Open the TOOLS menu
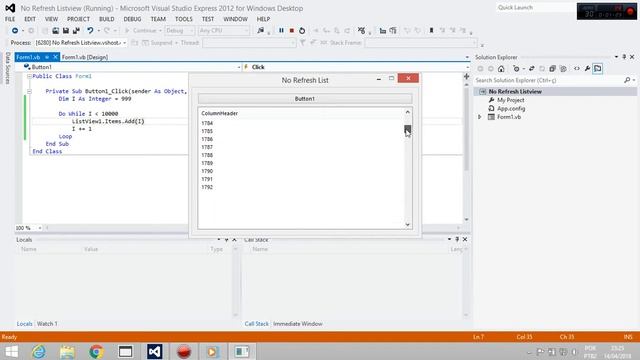 [x=184, y=19]
